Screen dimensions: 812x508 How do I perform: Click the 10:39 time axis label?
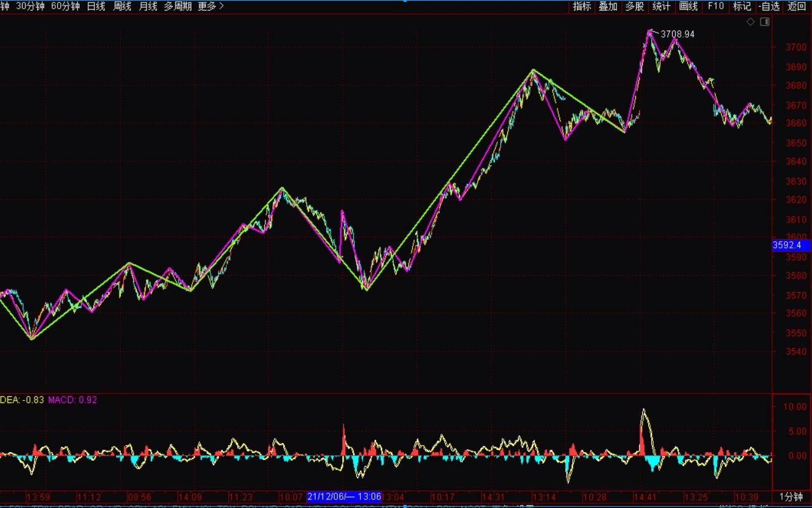point(747,496)
